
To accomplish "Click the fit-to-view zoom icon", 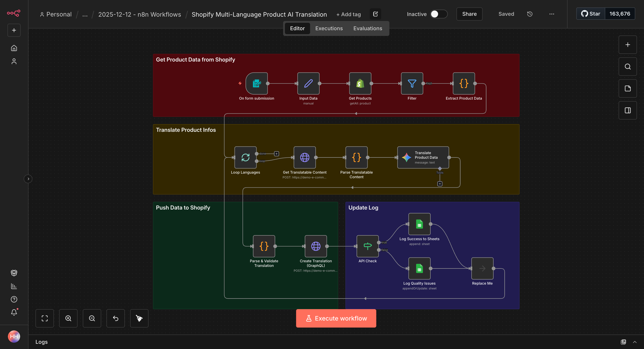I will pos(44,318).
